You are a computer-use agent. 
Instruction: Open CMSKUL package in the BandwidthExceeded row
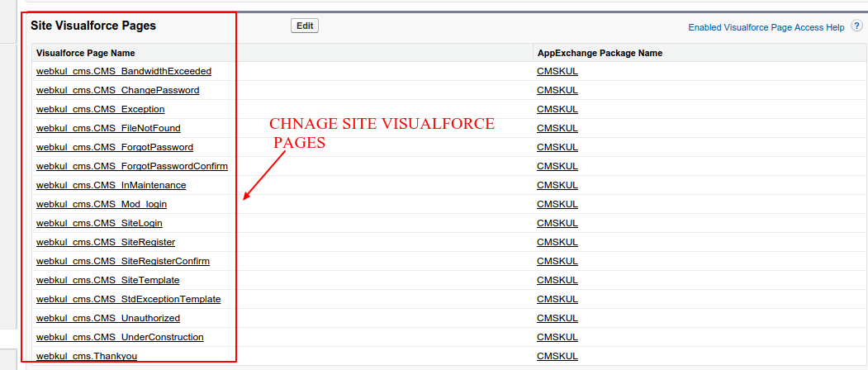point(557,71)
